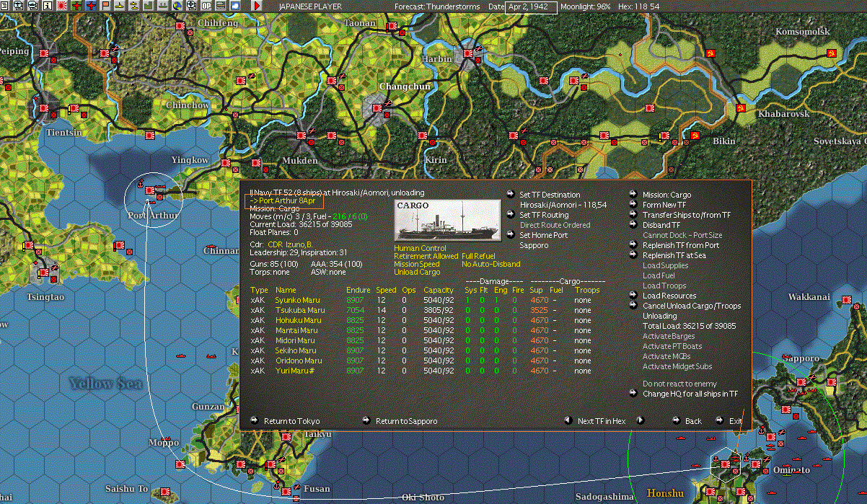Select the Sapporo base icon on map
Screen dimensions: 867x504
(x=801, y=381)
